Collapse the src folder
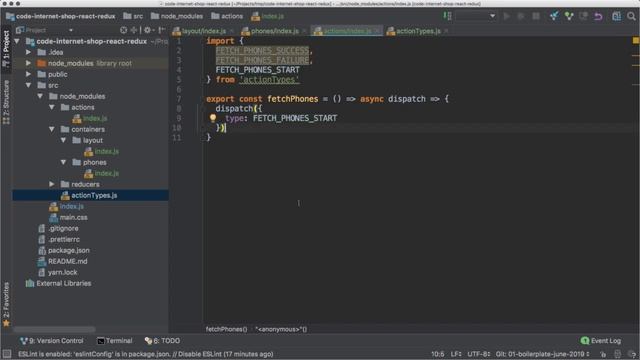The height and width of the screenshot is (360, 640). (28, 85)
